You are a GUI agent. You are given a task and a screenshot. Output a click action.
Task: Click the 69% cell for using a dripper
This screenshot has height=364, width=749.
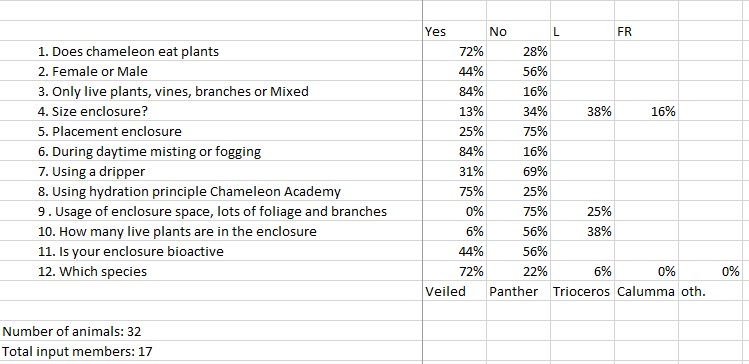[x=518, y=171]
